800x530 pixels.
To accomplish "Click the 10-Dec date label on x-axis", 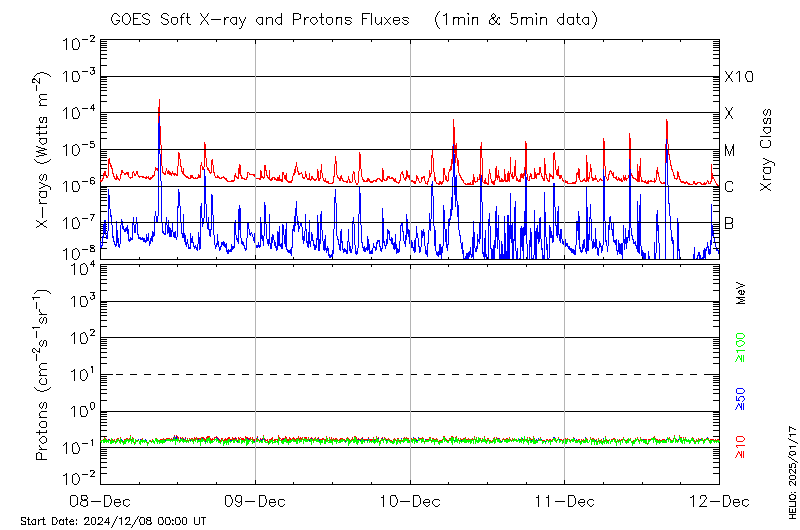I will point(410,500).
